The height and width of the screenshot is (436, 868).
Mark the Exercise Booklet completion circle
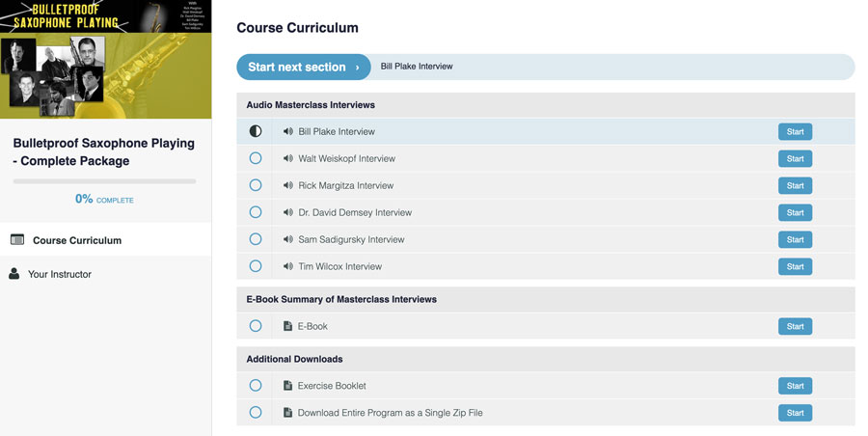click(256, 386)
